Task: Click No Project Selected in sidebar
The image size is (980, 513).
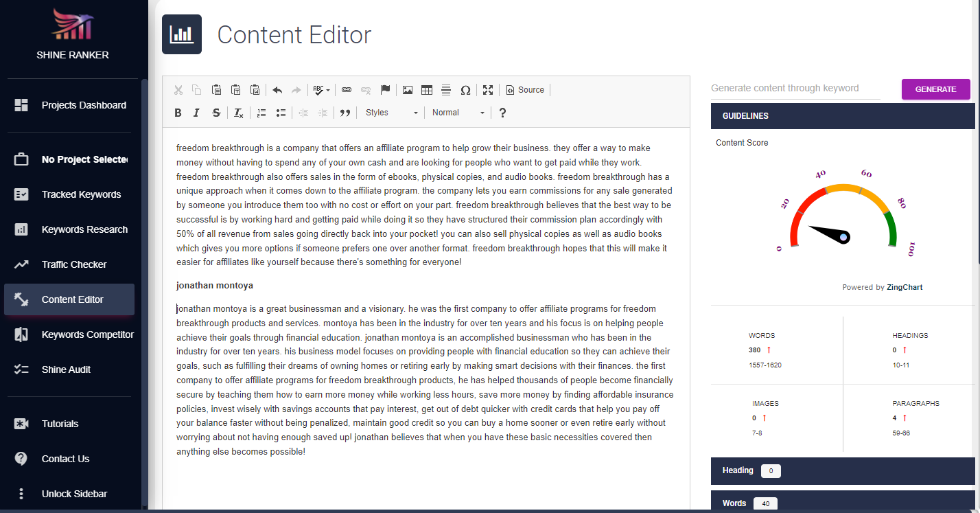Action: coord(69,159)
